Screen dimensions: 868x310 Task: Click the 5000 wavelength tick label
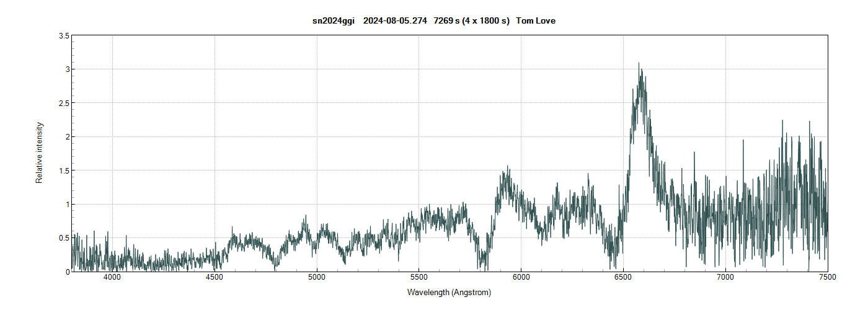tap(317, 278)
